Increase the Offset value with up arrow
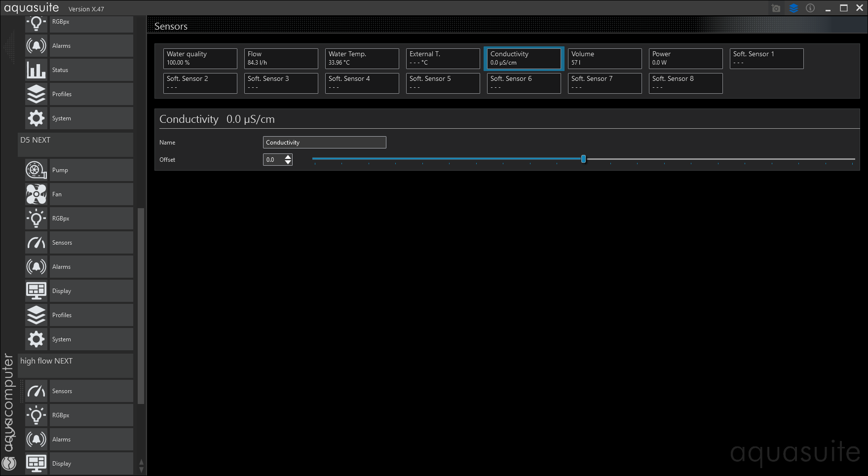868x476 pixels. [x=288, y=156]
